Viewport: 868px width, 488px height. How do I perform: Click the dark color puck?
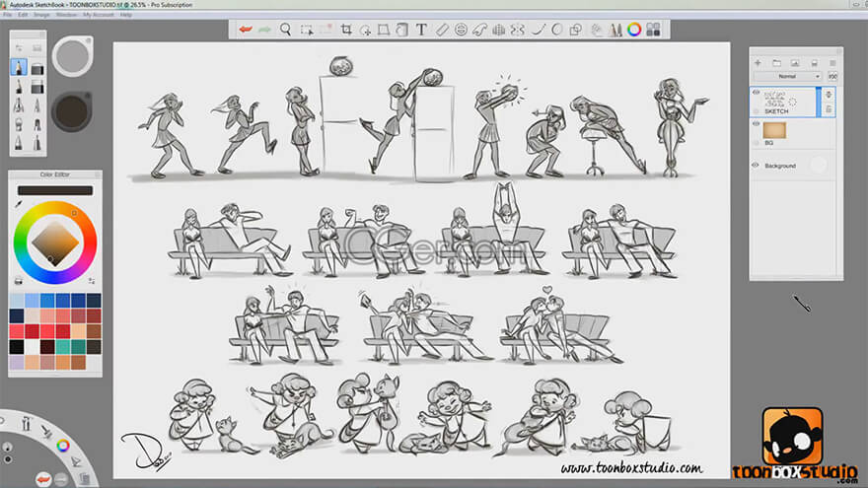(x=71, y=111)
